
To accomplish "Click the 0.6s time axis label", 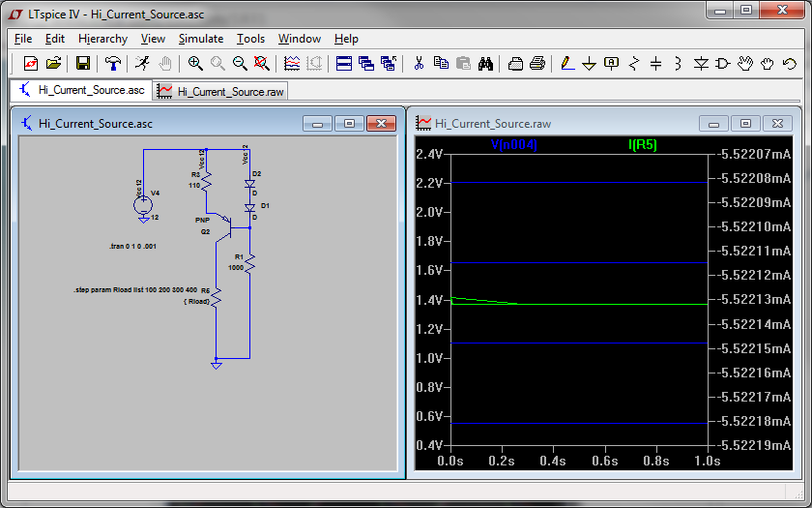I will [x=605, y=461].
